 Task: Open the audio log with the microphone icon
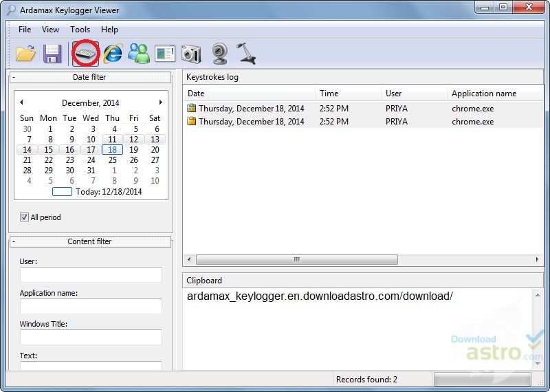246,54
